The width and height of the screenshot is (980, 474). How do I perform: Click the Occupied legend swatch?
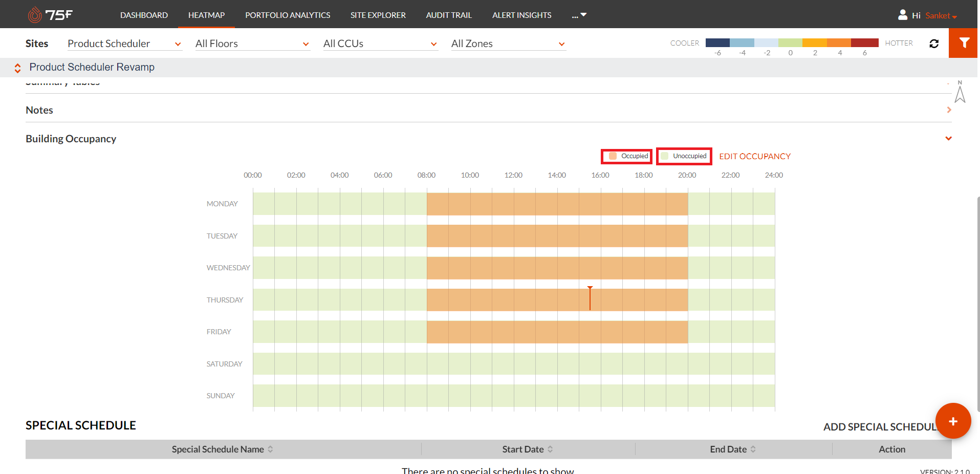tap(613, 156)
